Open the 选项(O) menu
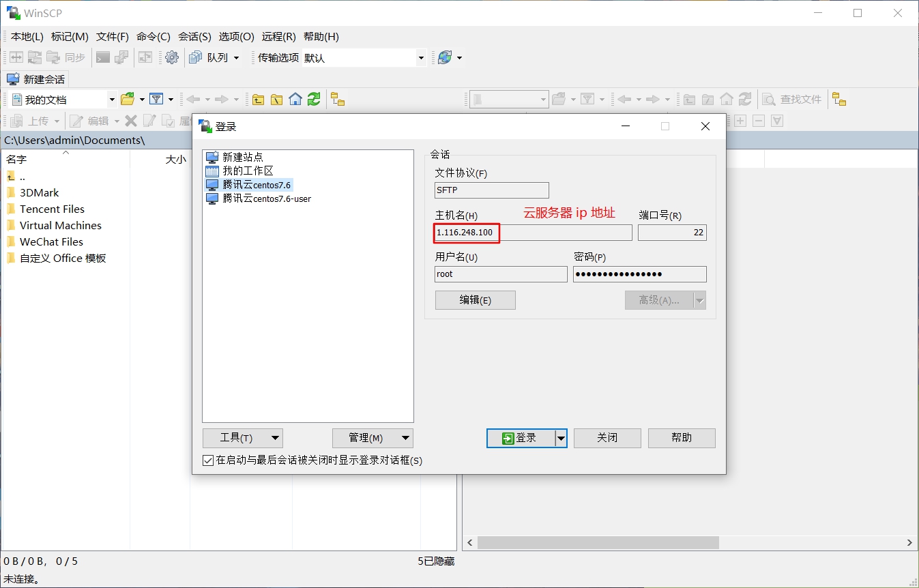The width and height of the screenshot is (919, 588). click(236, 36)
